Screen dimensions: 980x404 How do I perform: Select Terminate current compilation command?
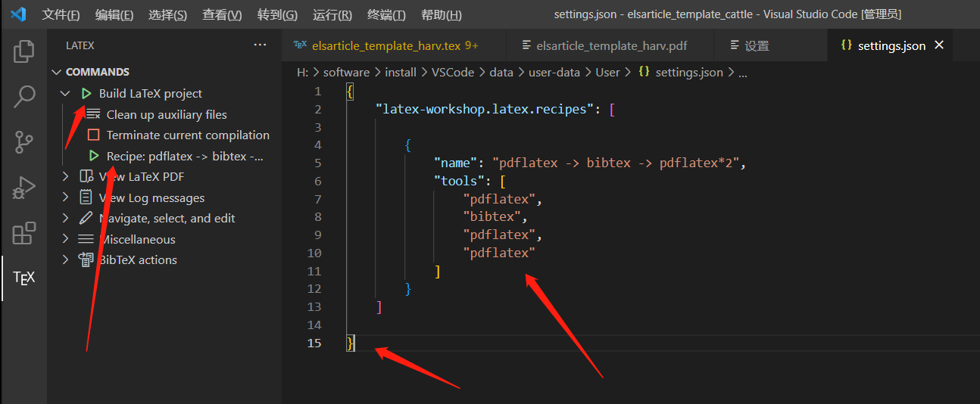click(188, 135)
